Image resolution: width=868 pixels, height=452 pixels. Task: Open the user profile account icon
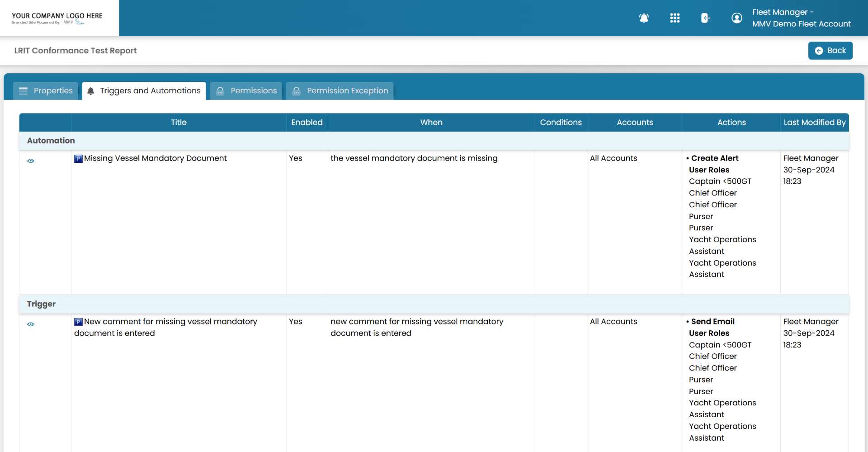pos(736,18)
